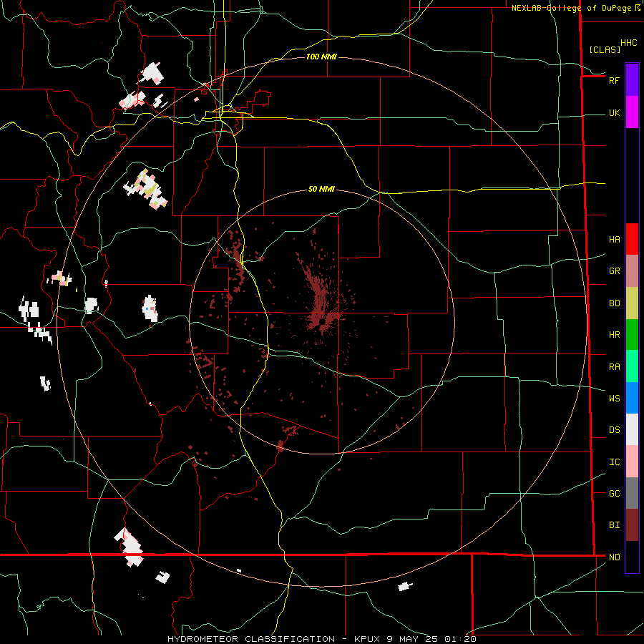The width and height of the screenshot is (644, 644).
Task: Click the GC legend label
Action: tap(614, 494)
